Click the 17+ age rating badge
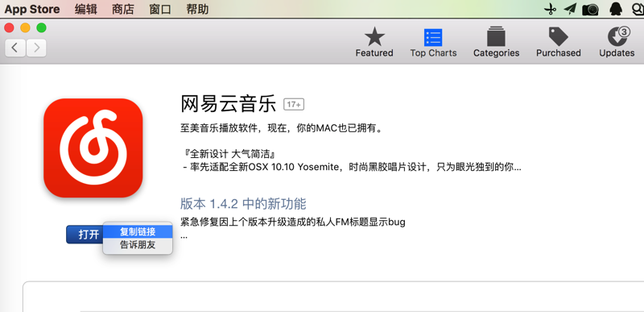The image size is (644, 312). tap(294, 105)
